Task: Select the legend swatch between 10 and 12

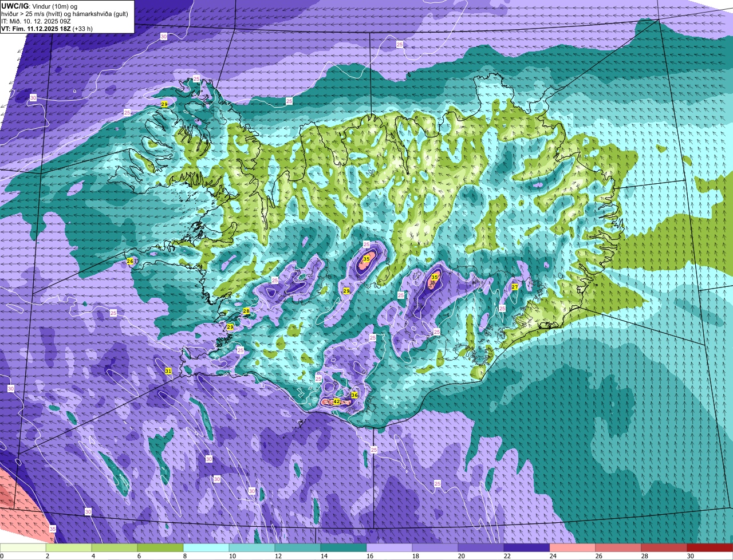Action: 252,548
